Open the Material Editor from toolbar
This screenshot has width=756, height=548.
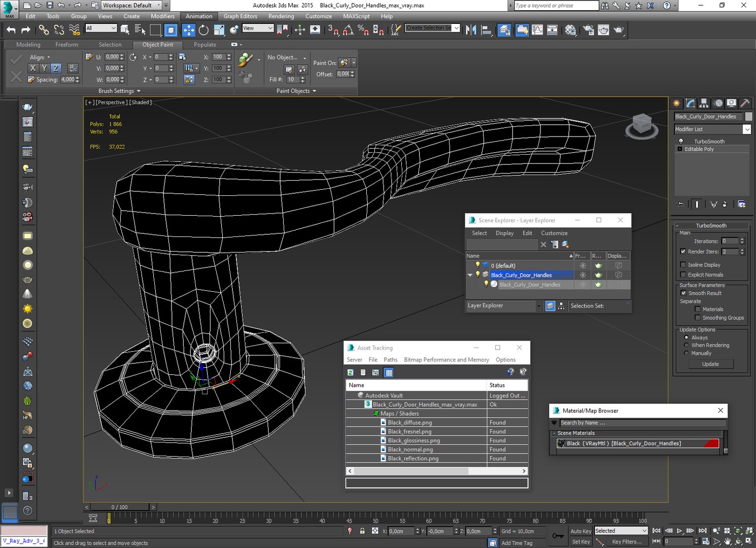[570, 30]
